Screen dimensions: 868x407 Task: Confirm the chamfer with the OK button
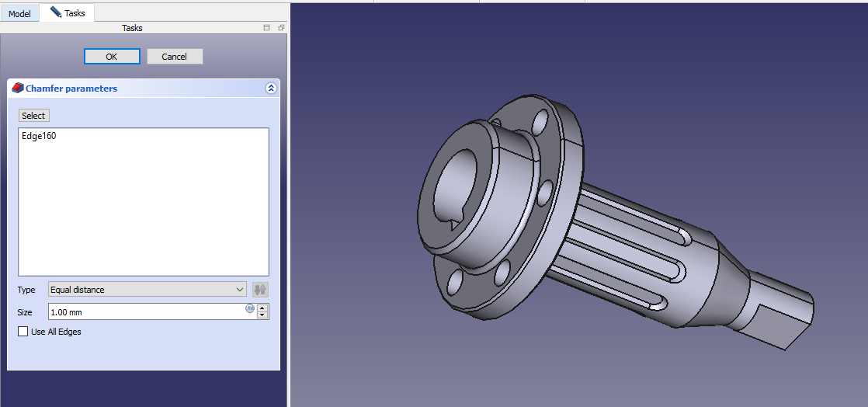coord(112,57)
